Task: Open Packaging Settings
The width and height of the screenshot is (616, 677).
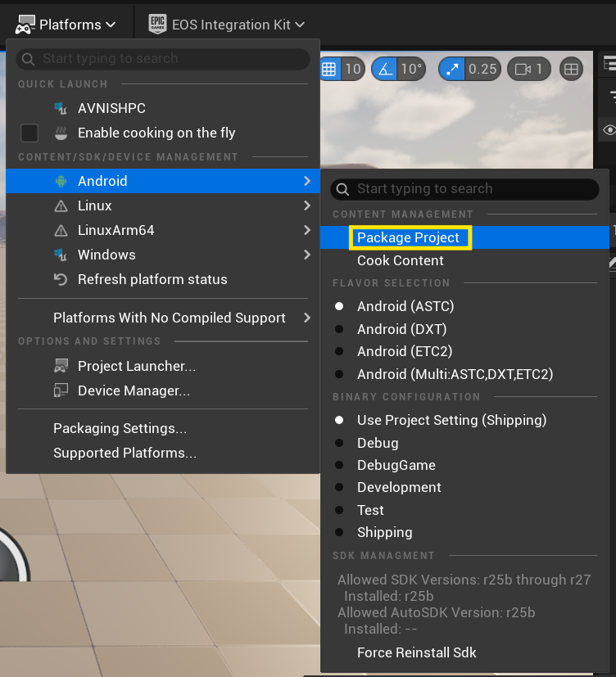Action: coord(120,428)
